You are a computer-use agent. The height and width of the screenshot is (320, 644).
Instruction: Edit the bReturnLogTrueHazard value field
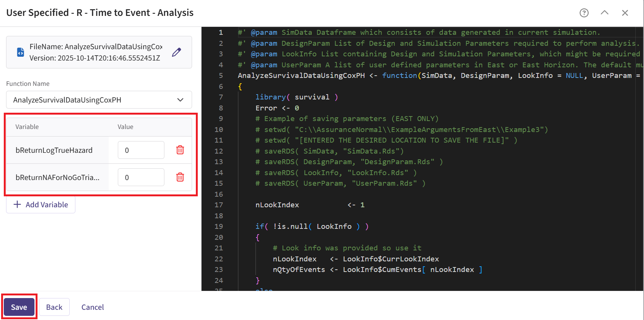pyautogui.click(x=141, y=150)
